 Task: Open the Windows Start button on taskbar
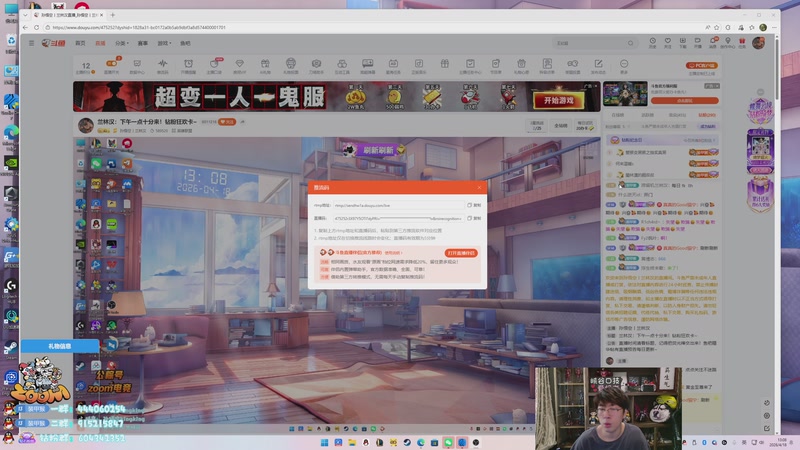324,442
